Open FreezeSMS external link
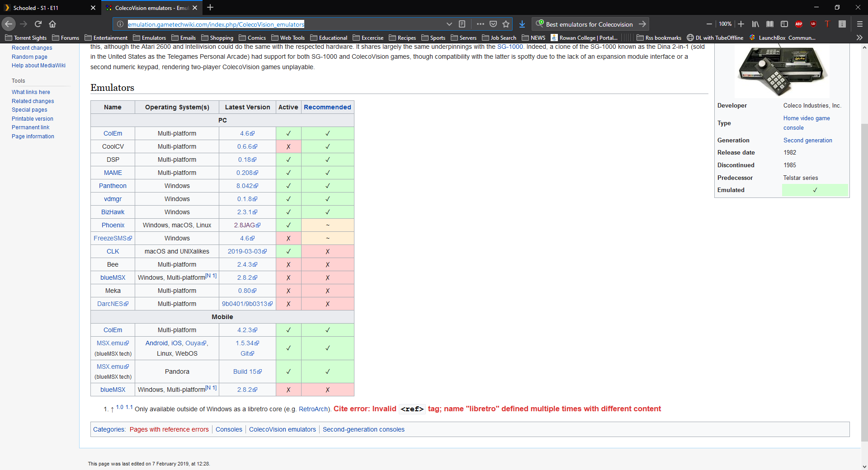868x470 pixels. [x=113, y=238]
